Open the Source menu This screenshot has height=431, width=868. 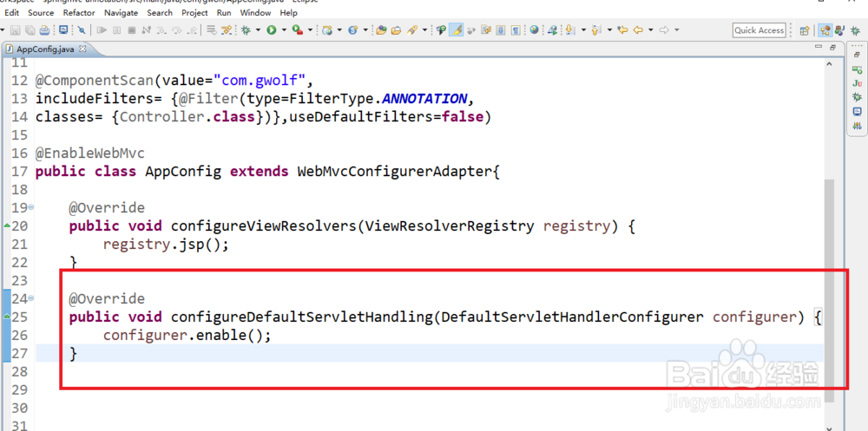(x=41, y=12)
